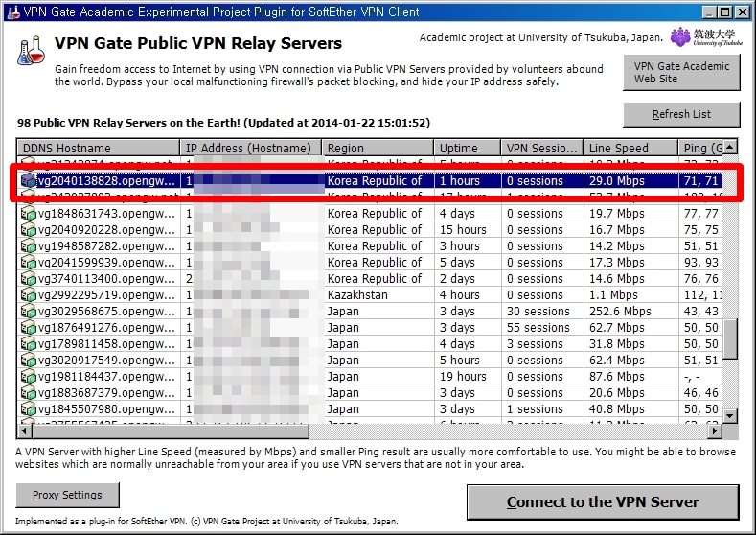
Task: Click the University of Tsukuba logo
Action: coord(705,37)
